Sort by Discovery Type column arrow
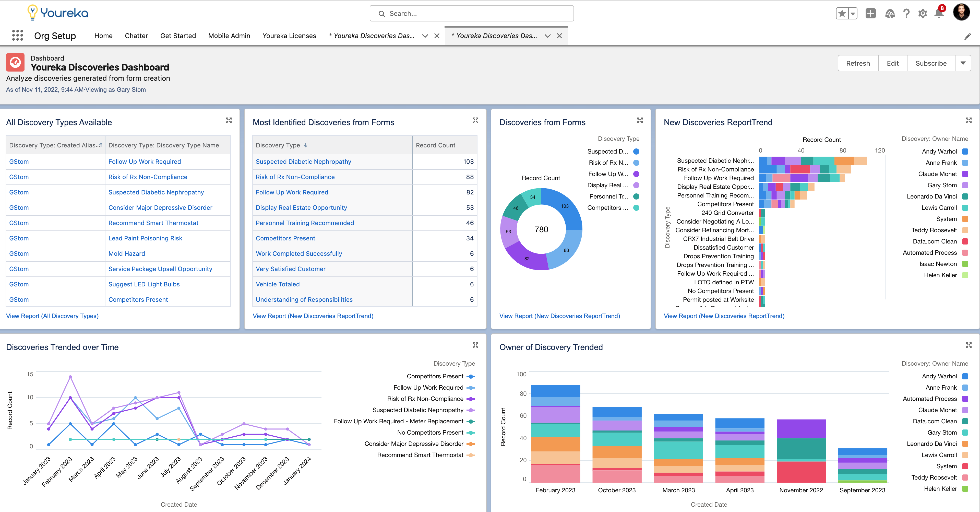The height and width of the screenshot is (512, 980). tap(305, 145)
